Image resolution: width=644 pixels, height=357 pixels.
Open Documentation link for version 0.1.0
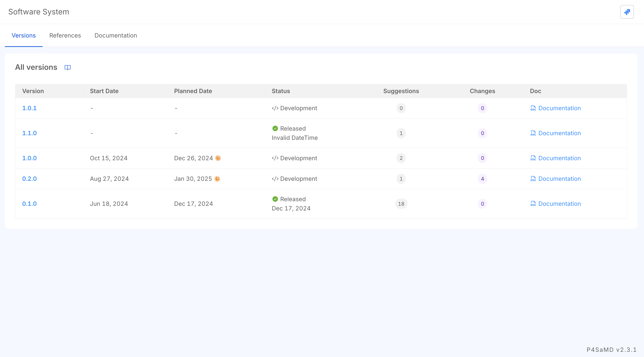[x=559, y=204]
